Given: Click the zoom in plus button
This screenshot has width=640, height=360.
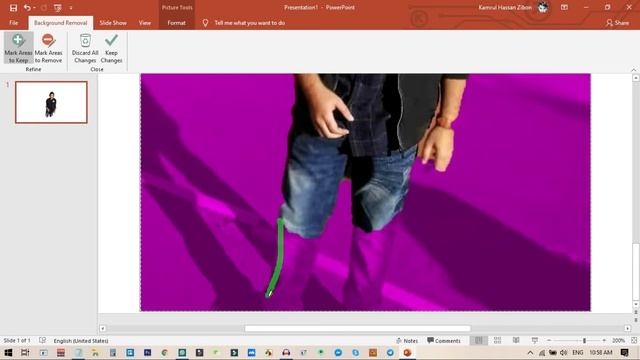Looking at the screenshot, I should (x=604, y=340).
